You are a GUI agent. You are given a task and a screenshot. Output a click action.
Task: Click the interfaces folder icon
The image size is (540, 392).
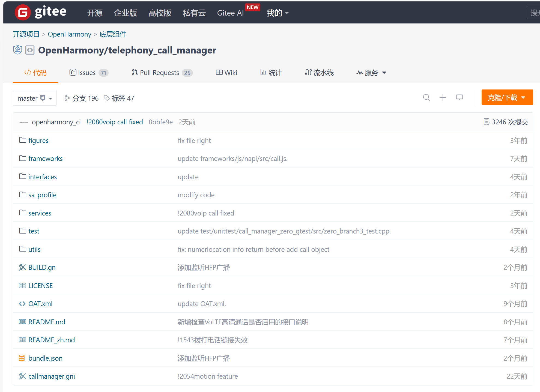pos(23,176)
